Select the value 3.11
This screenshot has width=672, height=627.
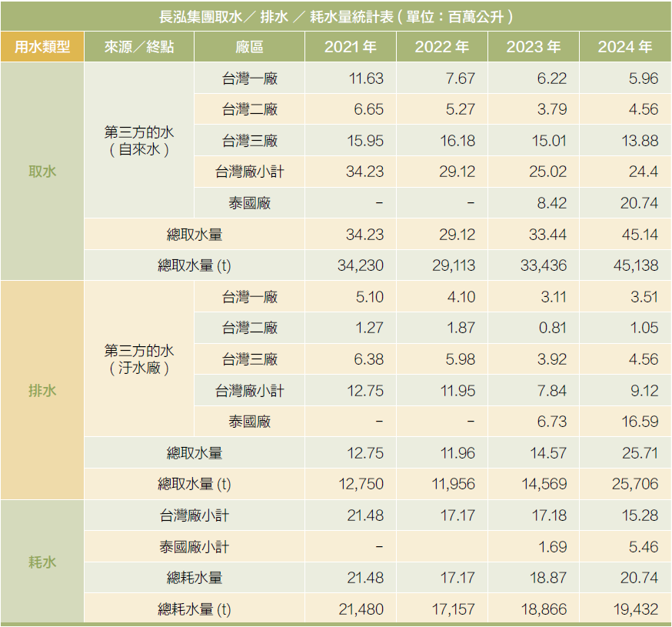[x=554, y=297]
